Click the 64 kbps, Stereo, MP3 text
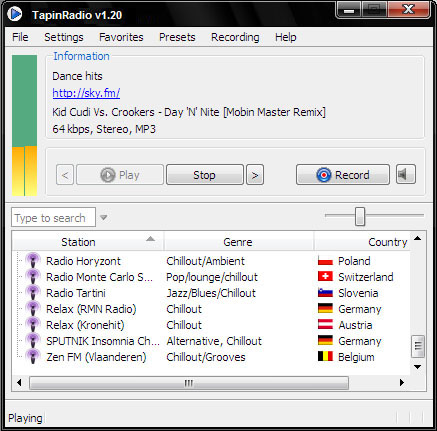The width and height of the screenshot is (437, 431). [x=104, y=129]
